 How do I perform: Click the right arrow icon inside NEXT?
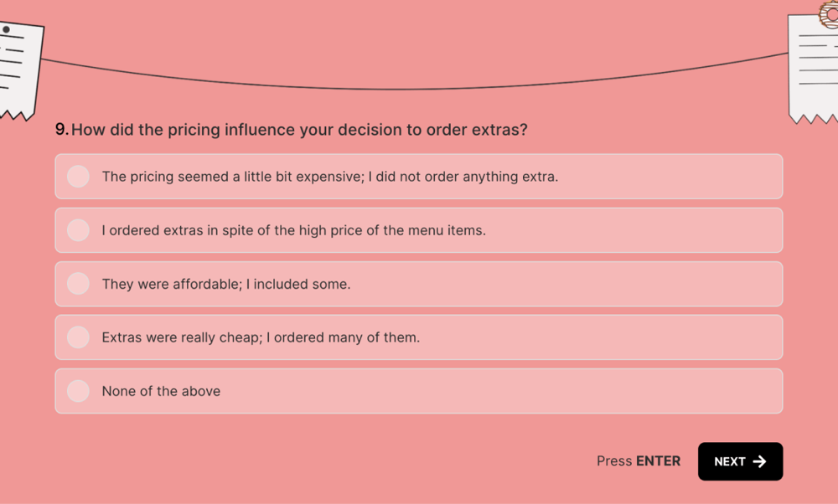[760, 461]
